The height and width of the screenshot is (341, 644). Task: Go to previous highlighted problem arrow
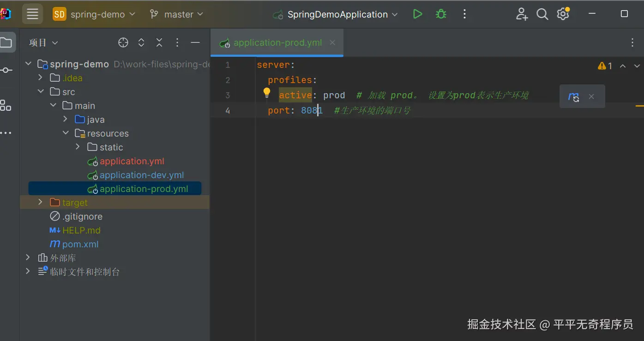[x=623, y=66]
